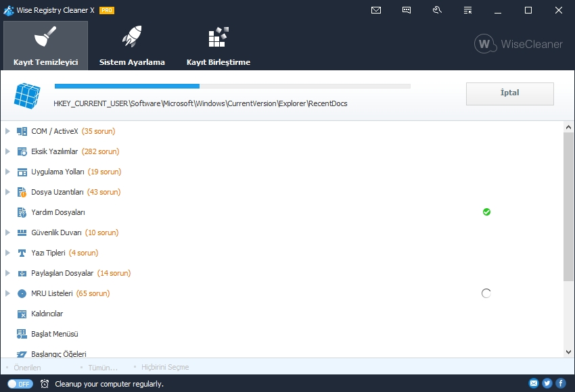Select the COM / ActiveX label
Screen dimensions: 575x392
point(55,131)
